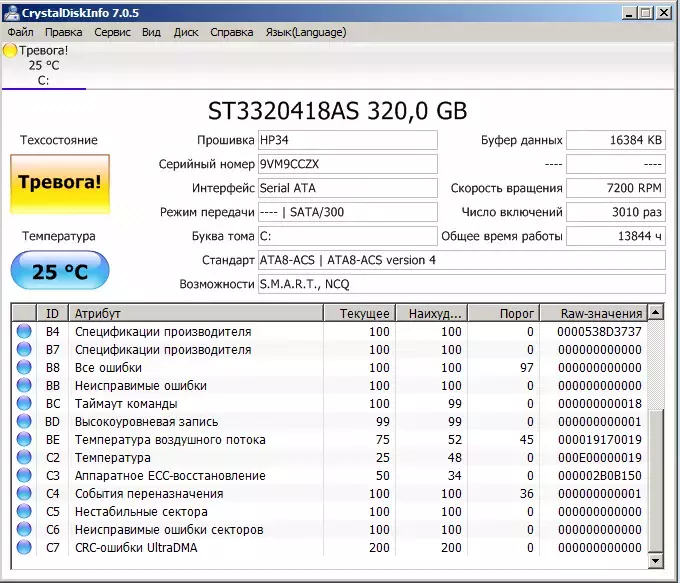Click the rotation speed field 7200 RPM

click(616, 188)
